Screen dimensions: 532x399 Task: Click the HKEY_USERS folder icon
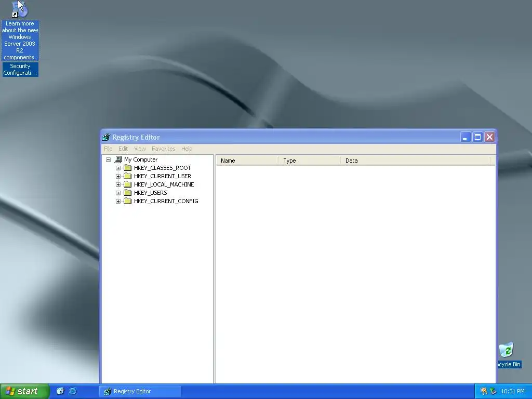(128, 192)
